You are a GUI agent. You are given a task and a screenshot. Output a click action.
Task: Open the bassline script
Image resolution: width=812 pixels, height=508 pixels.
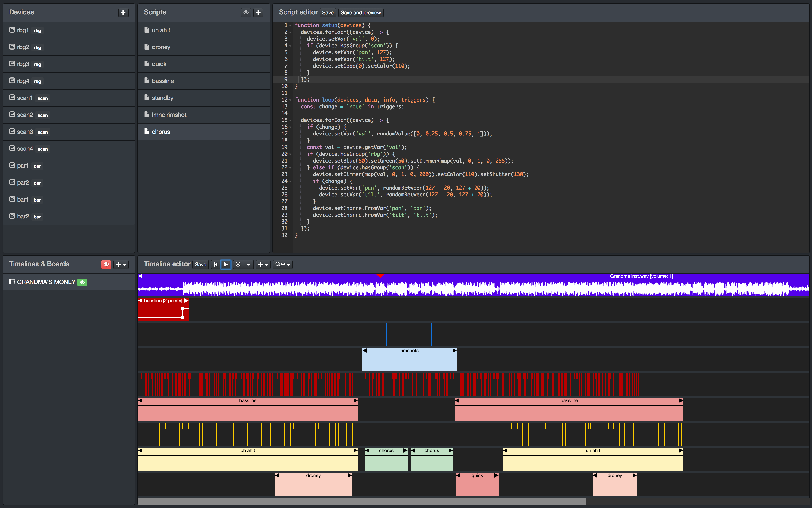[x=204, y=81]
